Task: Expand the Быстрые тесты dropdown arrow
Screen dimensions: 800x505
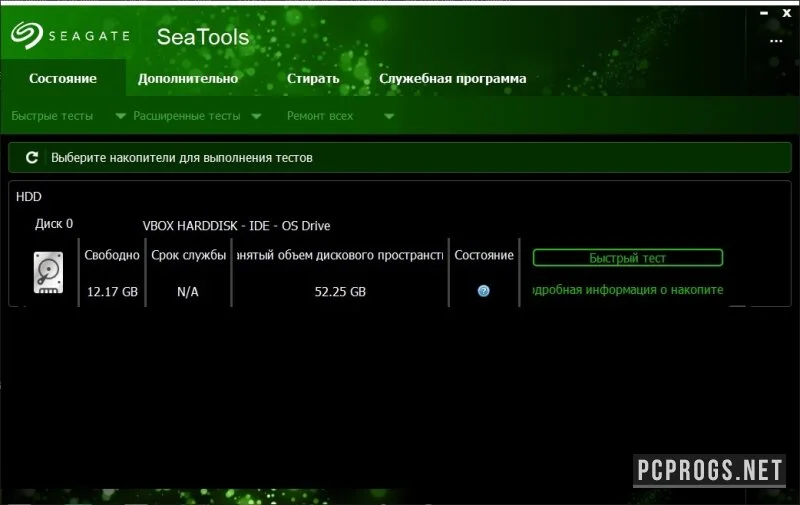Action: click(x=120, y=116)
